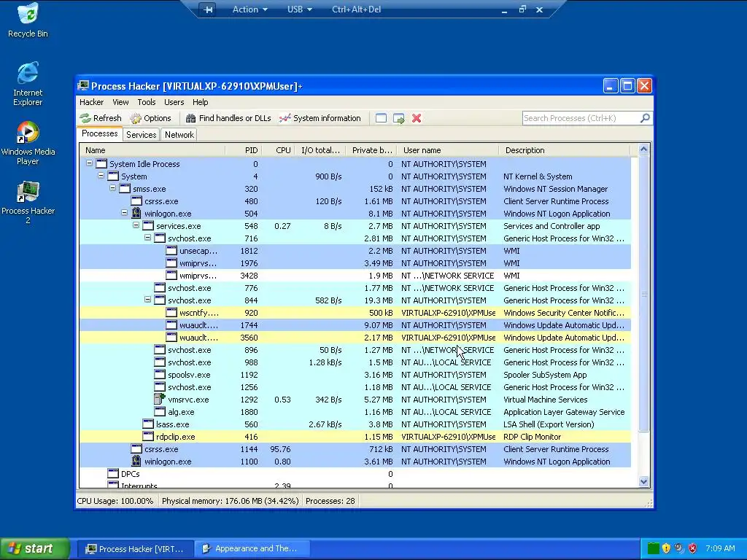Click the Refresh toolbar button
This screenshot has width=747, height=560.
pyautogui.click(x=101, y=118)
